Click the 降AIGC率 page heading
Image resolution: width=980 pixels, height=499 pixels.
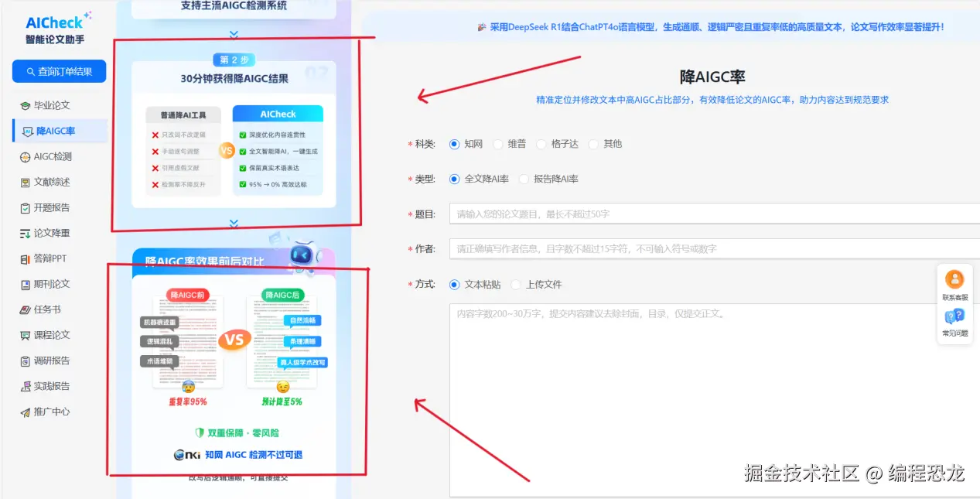pos(712,77)
